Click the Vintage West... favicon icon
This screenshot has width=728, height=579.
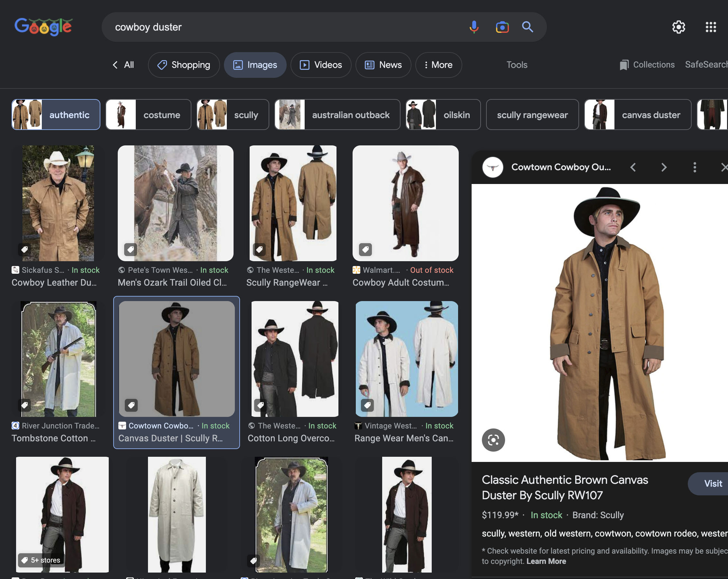click(x=358, y=426)
